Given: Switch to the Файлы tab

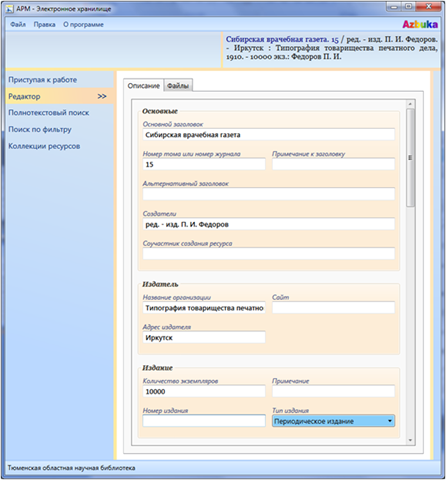Looking at the screenshot, I should pyautogui.click(x=178, y=86).
